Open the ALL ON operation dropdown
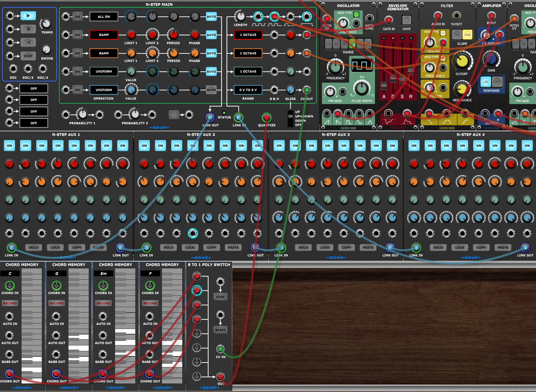Viewport: 536px width, 392px height. click(104, 16)
